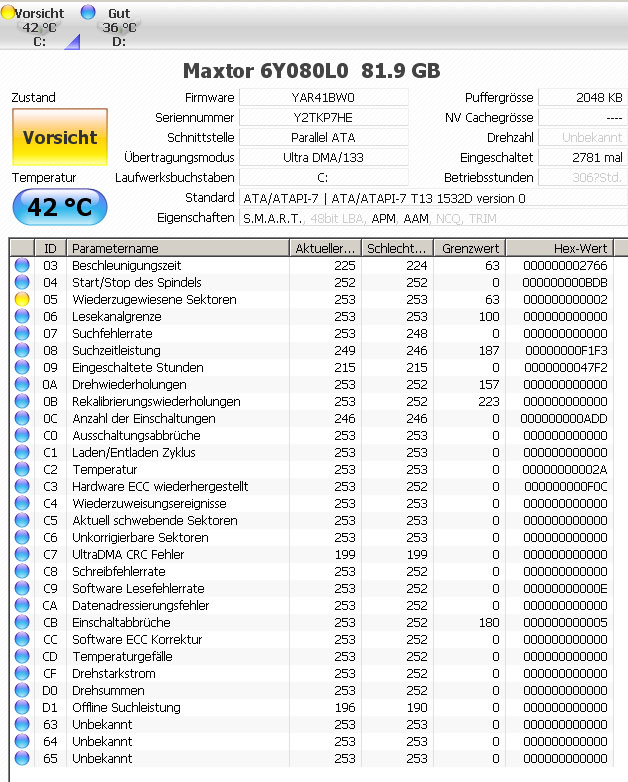Click the ID column header
This screenshot has width=628, height=782.
[x=50, y=248]
